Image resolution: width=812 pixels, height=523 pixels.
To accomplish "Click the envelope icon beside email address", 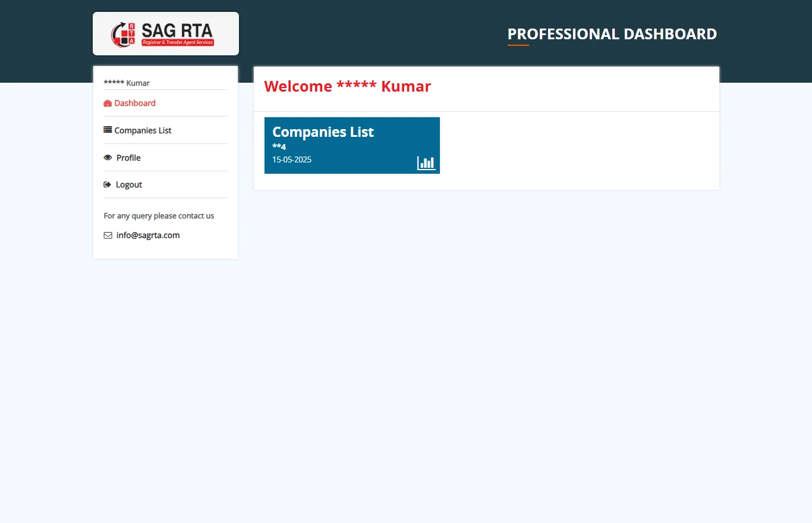I will pos(108,235).
